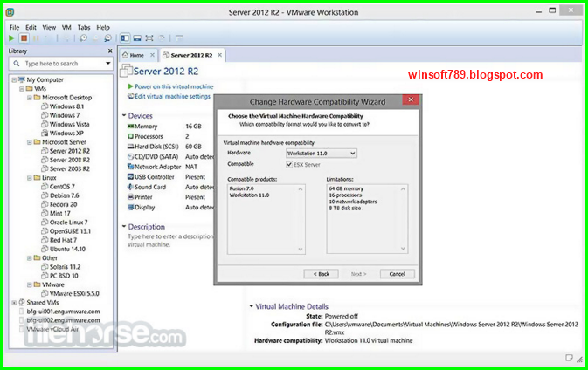Click the Take Snapshot toolbar icon
The width and height of the screenshot is (588, 370).
(x=83, y=38)
